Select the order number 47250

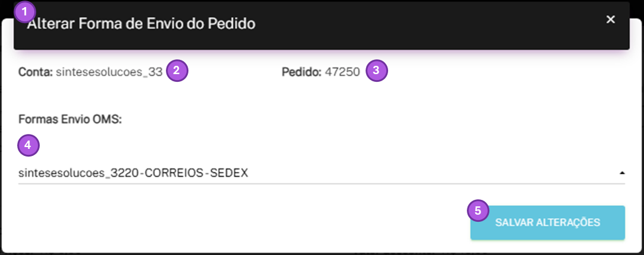click(x=342, y=72)
